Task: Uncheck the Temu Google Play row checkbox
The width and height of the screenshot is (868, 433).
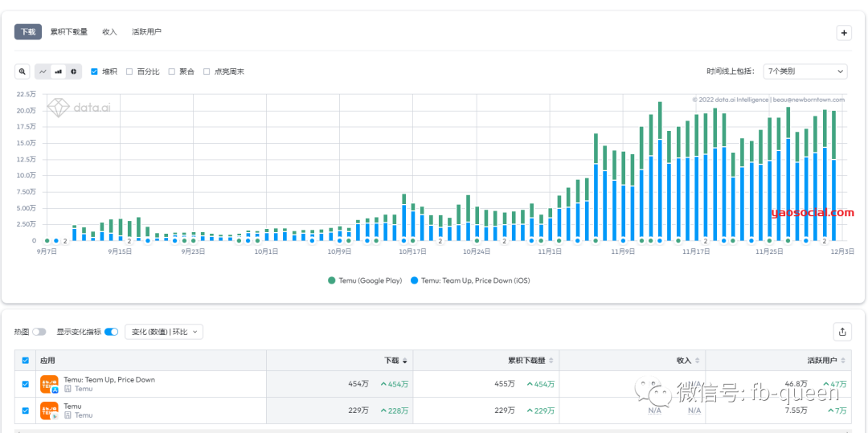Action: tap(26, 411)
